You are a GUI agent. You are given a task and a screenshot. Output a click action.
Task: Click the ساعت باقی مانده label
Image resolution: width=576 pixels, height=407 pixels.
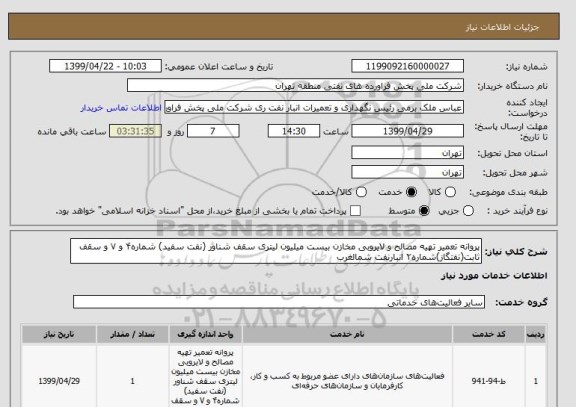pos(72,132)
